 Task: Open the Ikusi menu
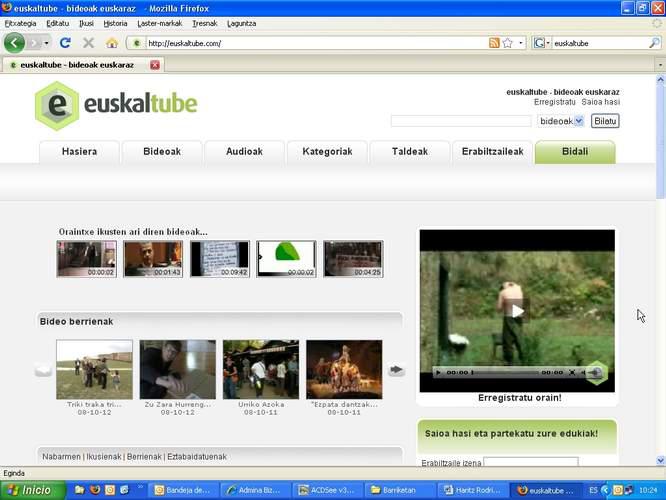(x=86, y=23)
